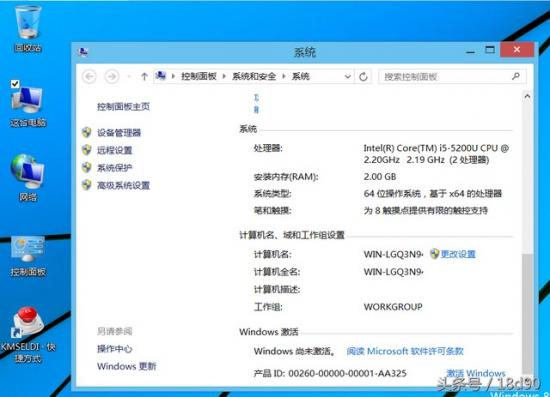Minimize the System window

[x=471, y=52]
